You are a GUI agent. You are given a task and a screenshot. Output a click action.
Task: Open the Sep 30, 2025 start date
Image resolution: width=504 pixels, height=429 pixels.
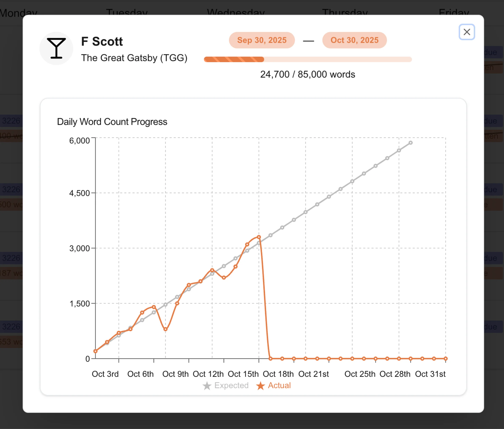tap(262, 40)
